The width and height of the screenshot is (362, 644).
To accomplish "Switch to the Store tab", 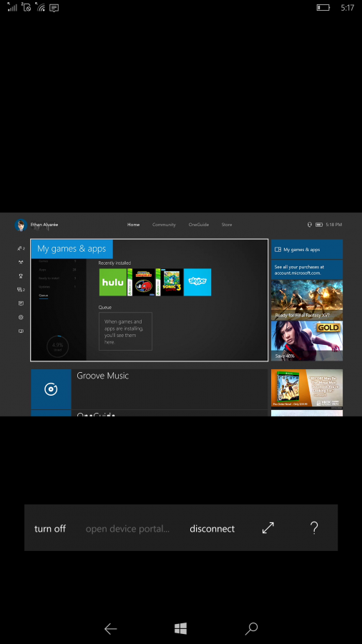I will [227, 225].
